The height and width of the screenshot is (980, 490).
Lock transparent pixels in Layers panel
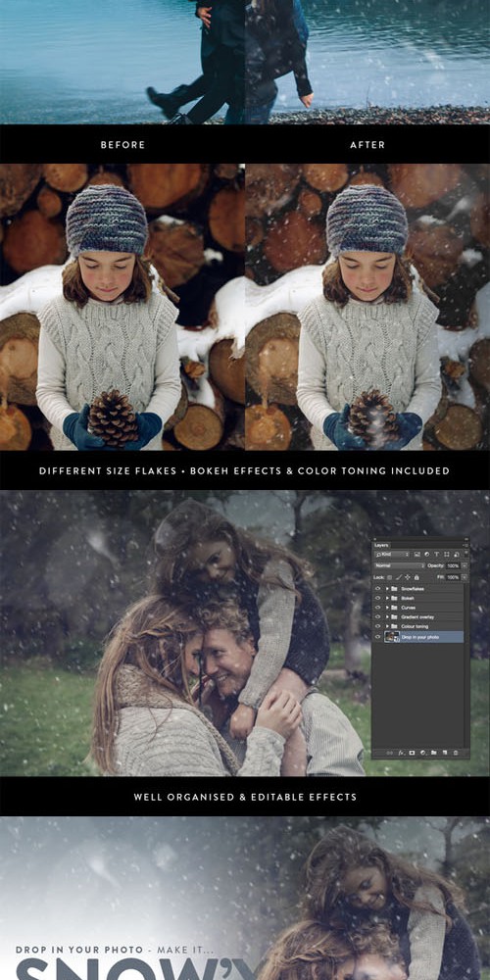tap(389, 577)
